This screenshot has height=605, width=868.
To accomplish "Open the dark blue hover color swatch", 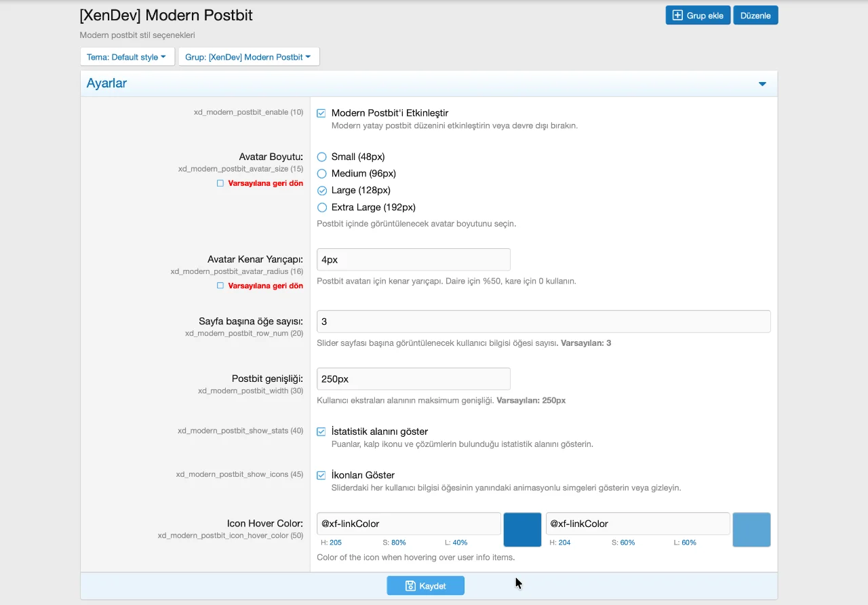I will [522, 530].
